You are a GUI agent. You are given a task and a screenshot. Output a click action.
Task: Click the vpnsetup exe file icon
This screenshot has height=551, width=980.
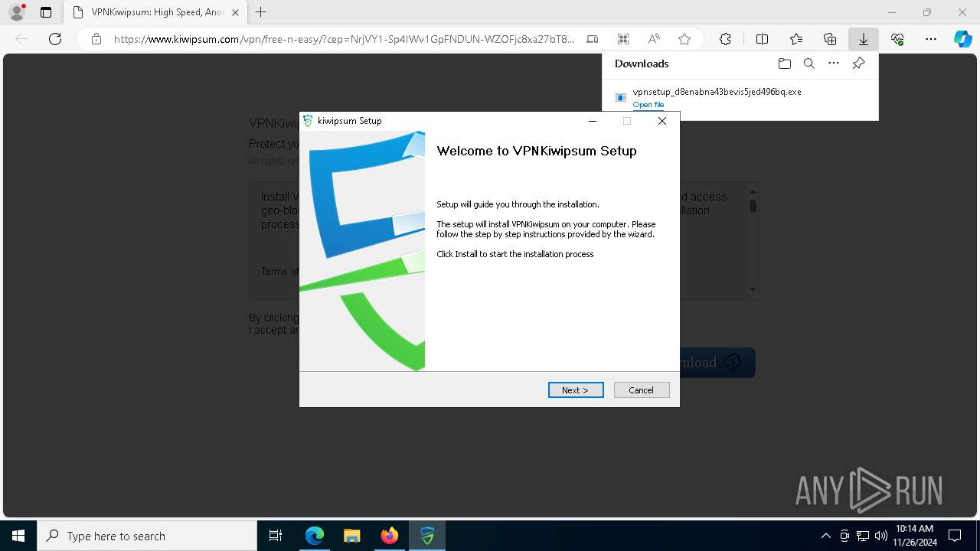coord(621,97)
